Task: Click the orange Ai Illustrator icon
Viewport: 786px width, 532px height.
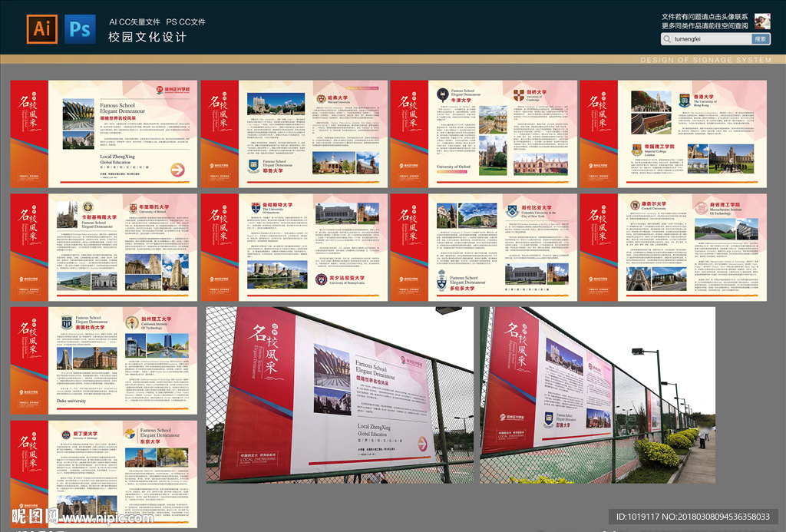Action: (41, 29)
